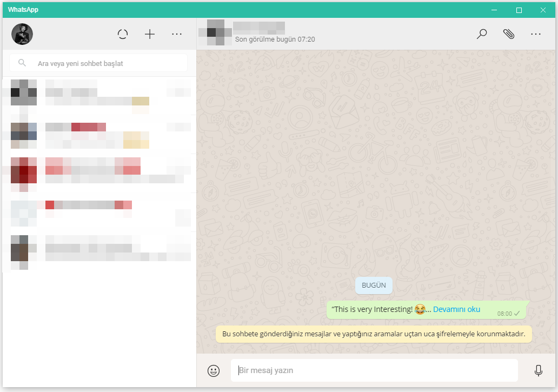558x392 pixels.
Task: Open the Status updates circle icon
Action: click(123, 34)
